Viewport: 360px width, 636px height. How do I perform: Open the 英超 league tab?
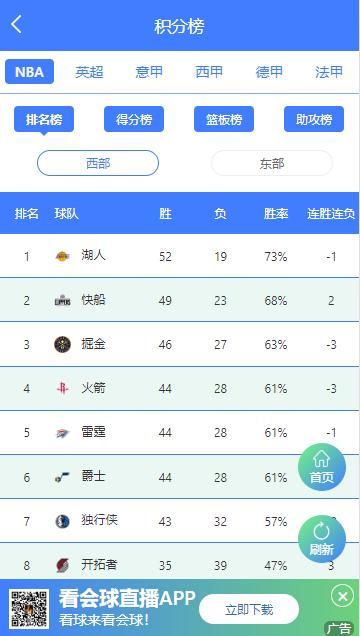tap(89, 72)
